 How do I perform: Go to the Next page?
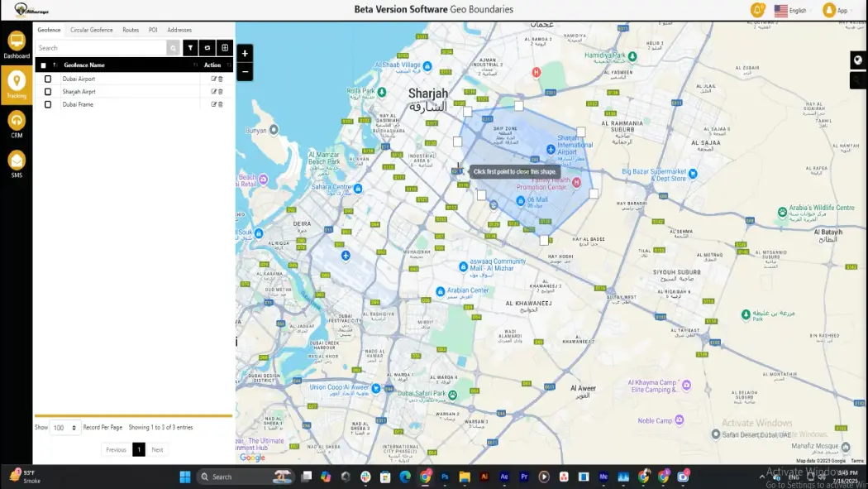pyautogui.click(x=157, y=449)
